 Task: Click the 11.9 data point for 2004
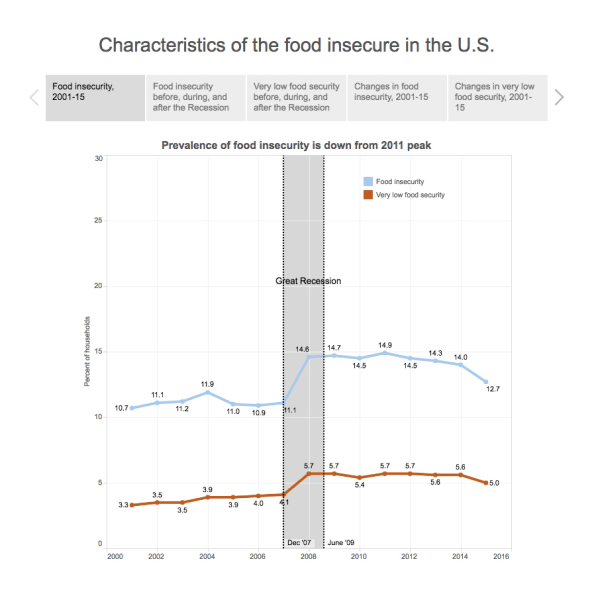pyautogui.click(x=208, y=392)
